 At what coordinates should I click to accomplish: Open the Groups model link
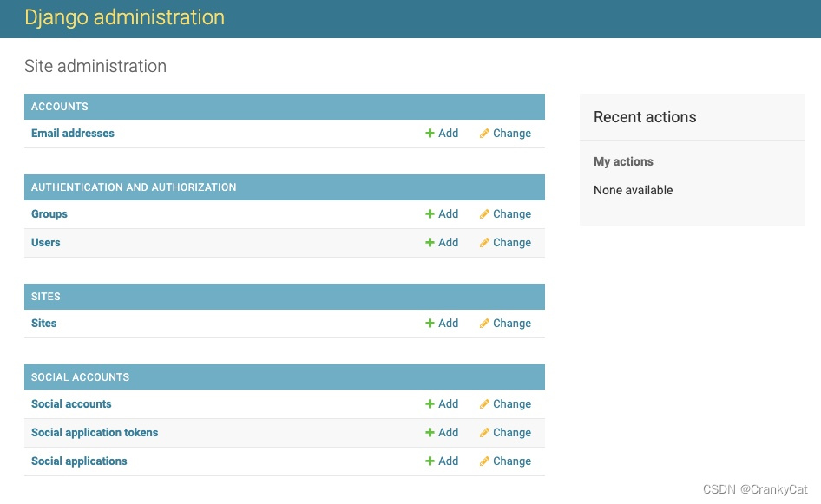pos(49,214)
